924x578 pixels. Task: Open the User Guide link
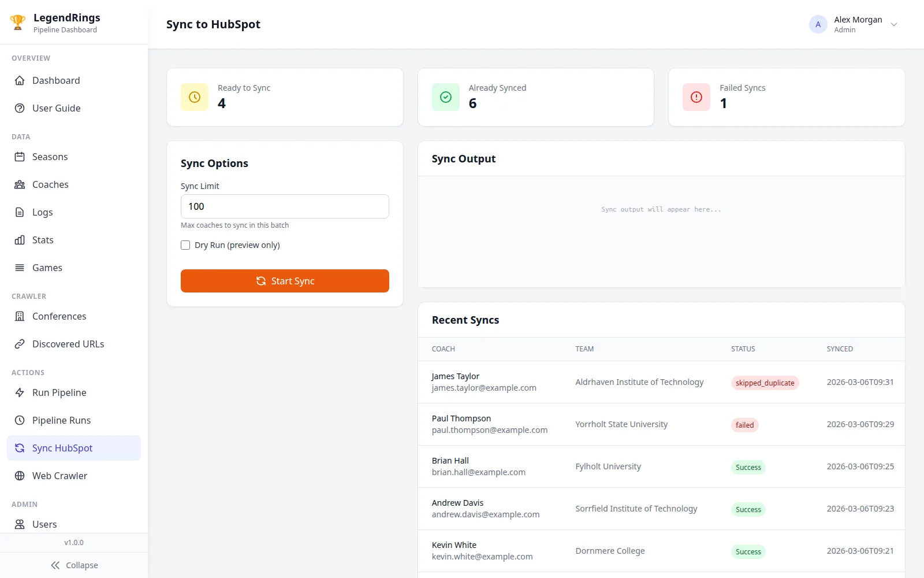pos(74,108)
